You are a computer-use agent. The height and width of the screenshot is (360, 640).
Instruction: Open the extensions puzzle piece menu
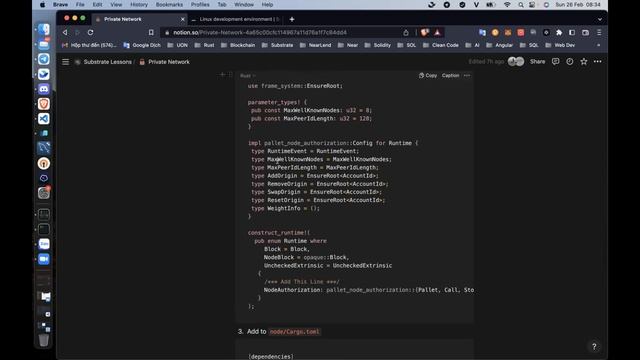pos(559,32)
